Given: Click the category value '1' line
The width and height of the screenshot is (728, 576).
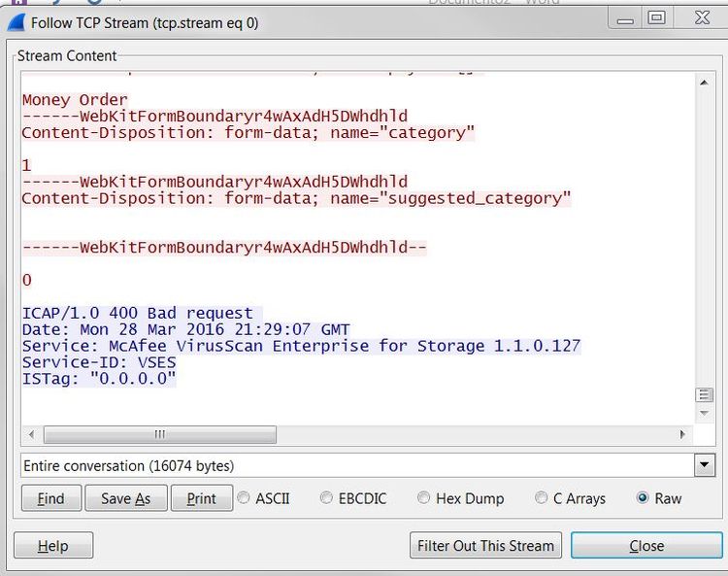Looking at the screenshot, I should coord(26,165).
